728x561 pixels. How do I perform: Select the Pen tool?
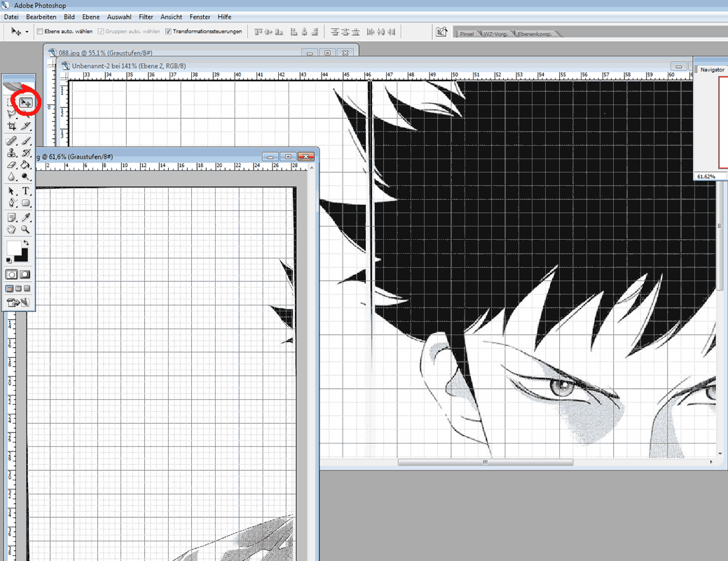click(12, 203)
